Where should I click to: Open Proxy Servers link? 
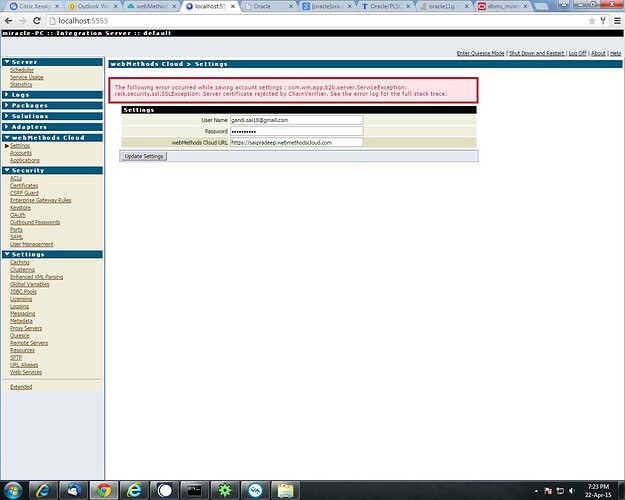click(x=26, y=328)
